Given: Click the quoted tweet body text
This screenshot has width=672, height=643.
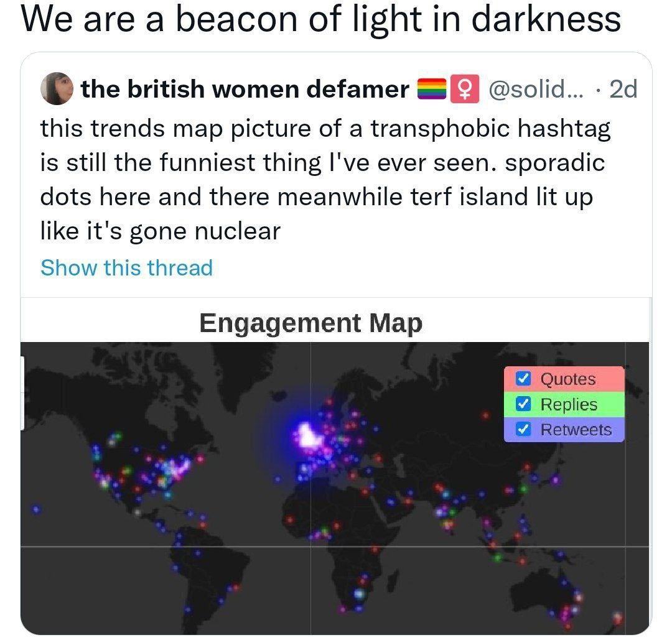Looking at the screenshot, I should [x=325, y=180].
